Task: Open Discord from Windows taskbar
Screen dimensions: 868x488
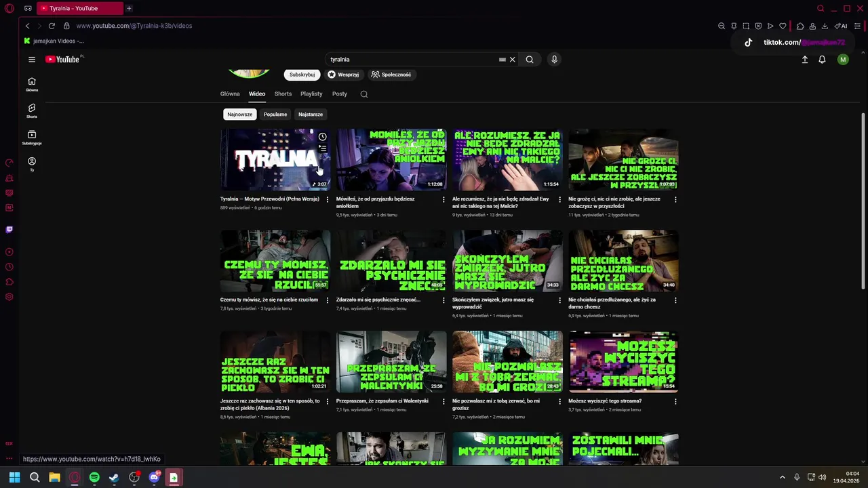Action: tap(154, 477)
